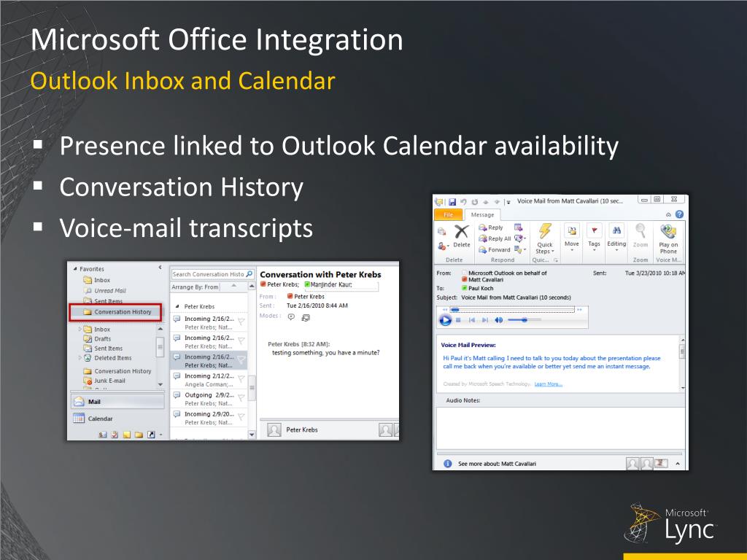Reply to the voice mail message
The width and height of the screenshot is (747, 560).
pos(491,227)
